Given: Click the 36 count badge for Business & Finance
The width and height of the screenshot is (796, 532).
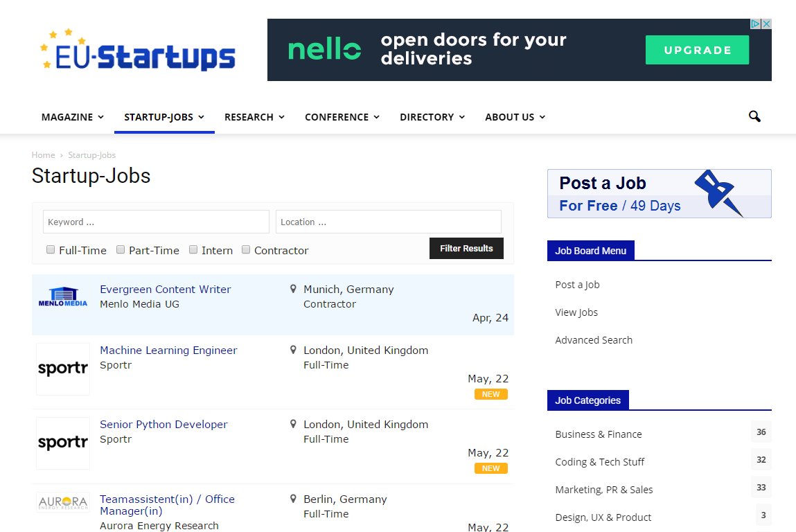Looking at the screenshot, I should 761,432.
